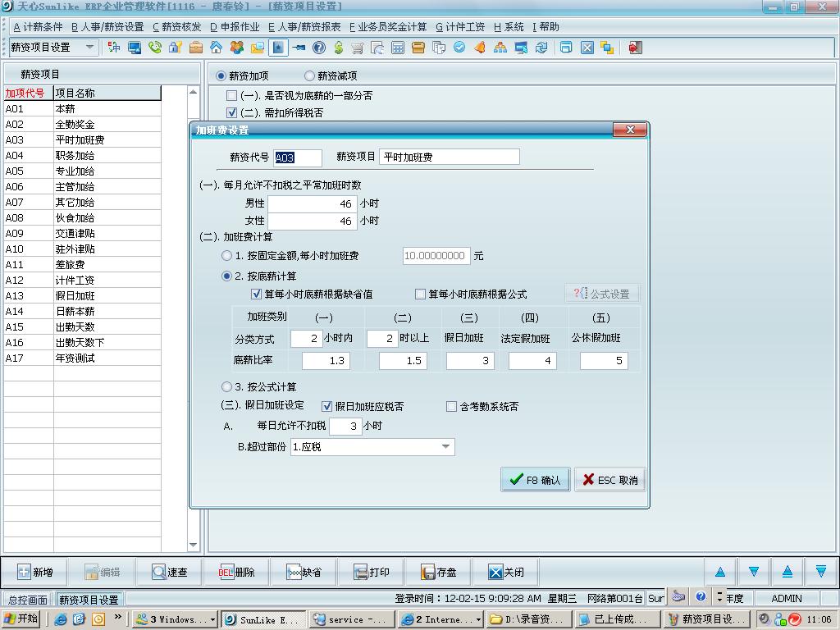Click the orange bell toolbar icon
Image resolution: width=840 pixels, height=630 pixels.
[480, 48]
